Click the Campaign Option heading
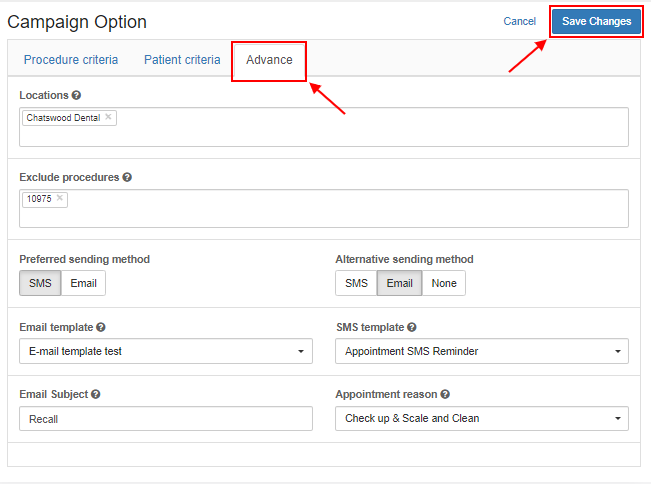Screen dimensions: 651x484 [x=77, y=22]
